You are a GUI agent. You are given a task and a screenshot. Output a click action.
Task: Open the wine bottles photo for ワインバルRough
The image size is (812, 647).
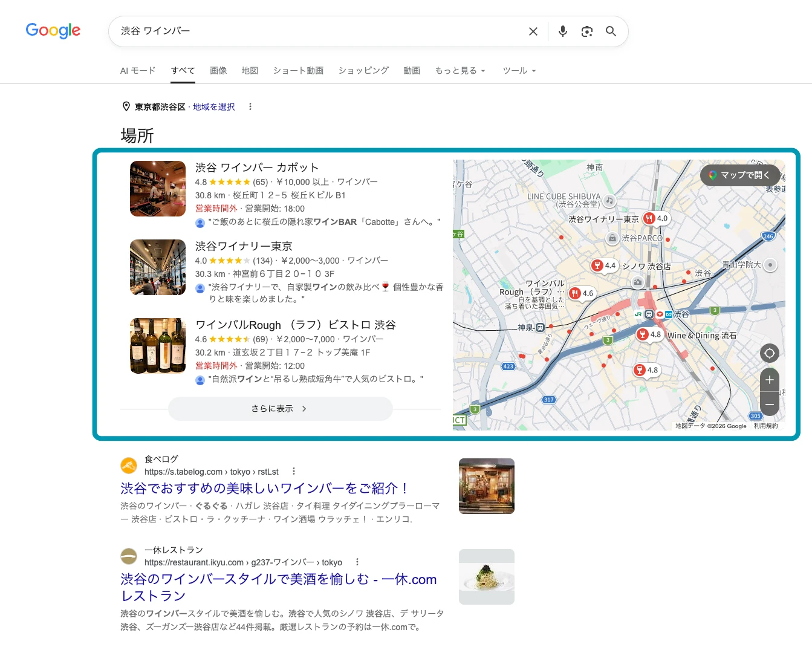click(x=158, y=346)
